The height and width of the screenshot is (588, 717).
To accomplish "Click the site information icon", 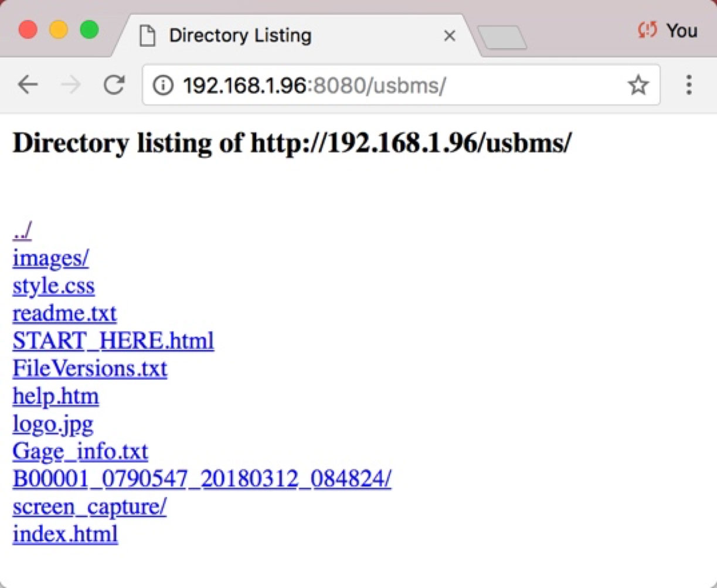I will click(163, 86).
